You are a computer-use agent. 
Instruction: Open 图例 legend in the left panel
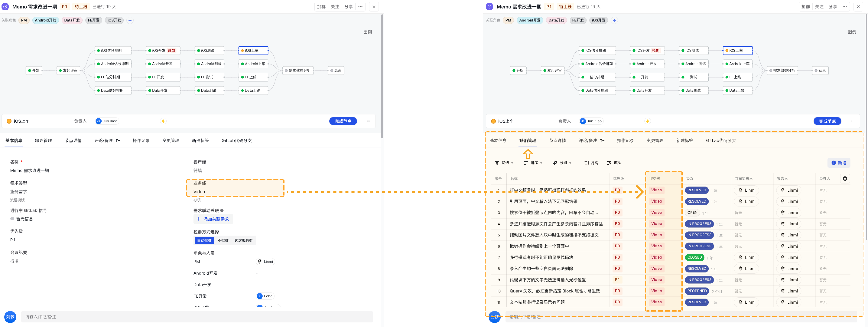(367, 32)
